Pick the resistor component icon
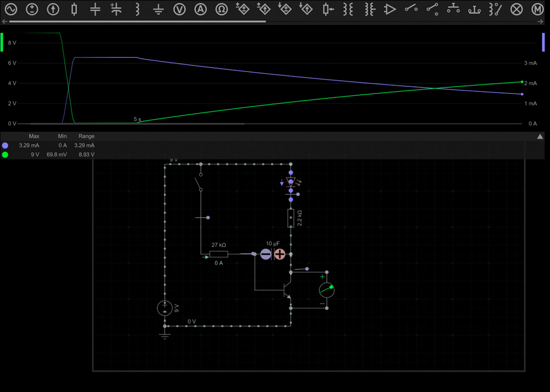550x392 pixels. point(74,9)
